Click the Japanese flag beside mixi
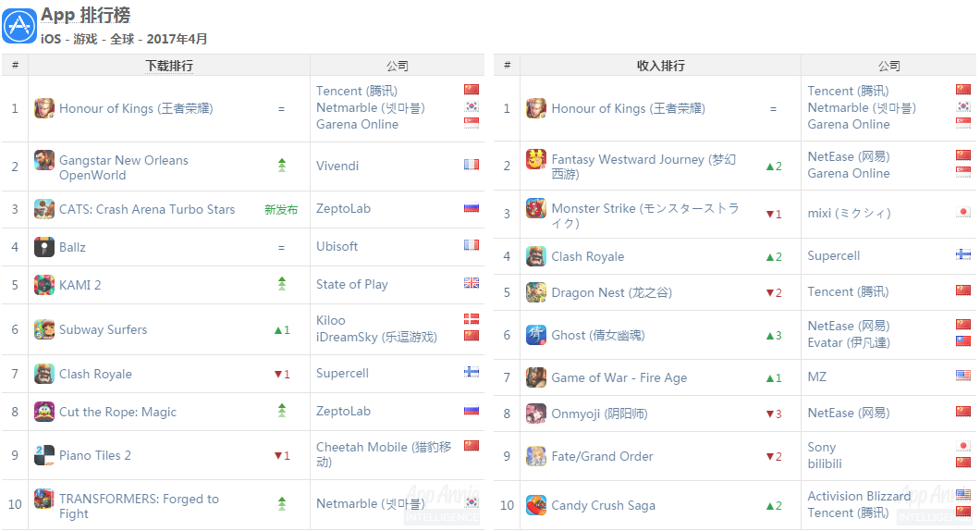Screen dimensions: 980x531 pos(963,212)
